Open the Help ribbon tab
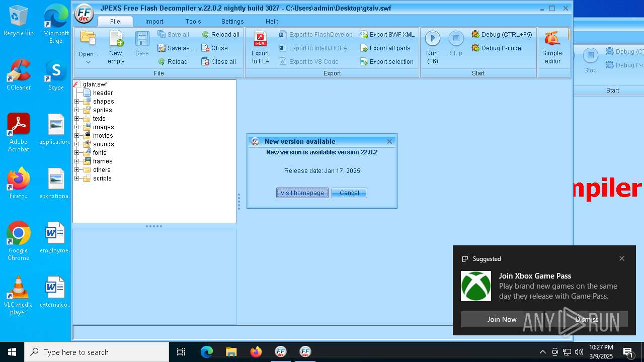This screenshot has width=644, height=362. pos(272,22)
